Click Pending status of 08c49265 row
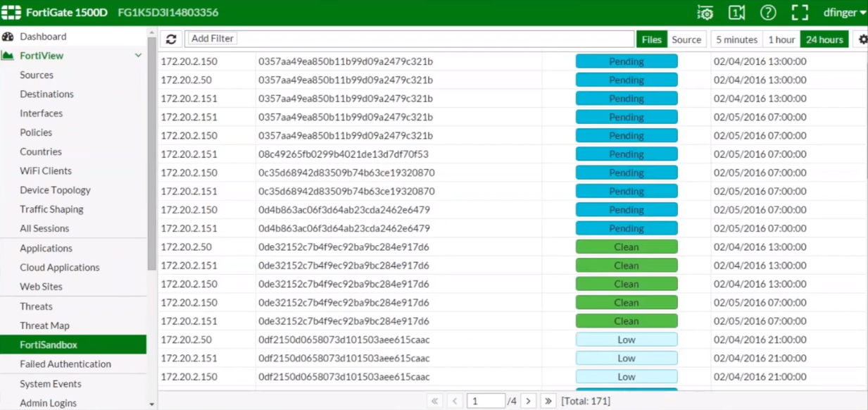Image resolution: width=868 pixels, height=410 pixels. (627, 154)
